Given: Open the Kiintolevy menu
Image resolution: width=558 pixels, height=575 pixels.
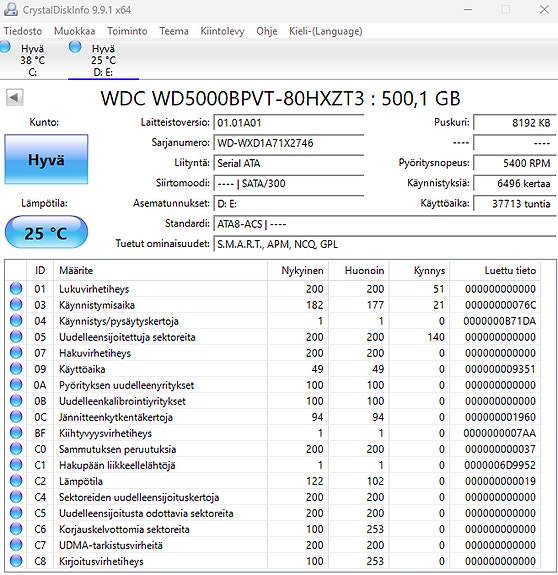Looking at the screenshot, I should point(222,31).
